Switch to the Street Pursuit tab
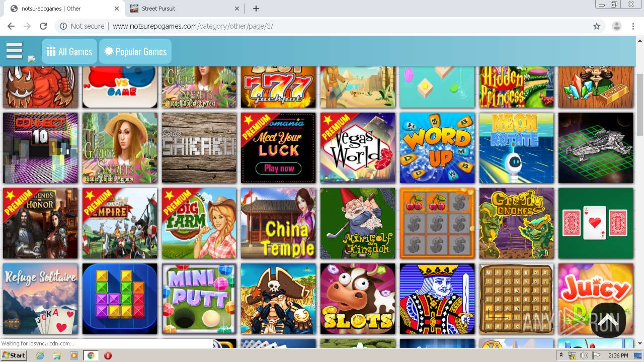The width and height of the screenshot is (644, 362). point(185,9)
